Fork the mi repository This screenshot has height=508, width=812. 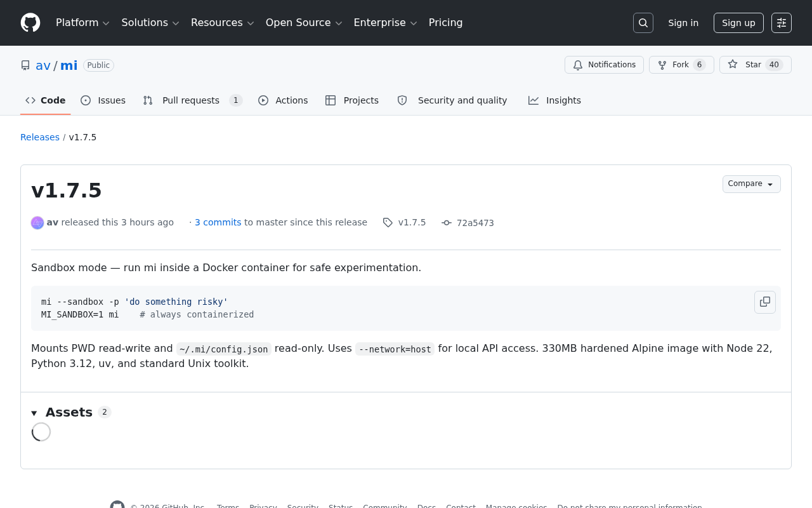coord(681,65)
